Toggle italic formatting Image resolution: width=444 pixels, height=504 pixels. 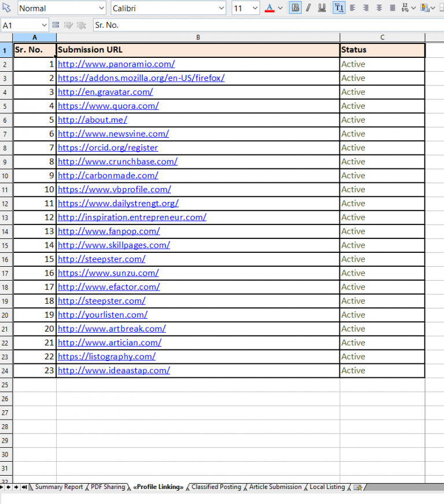(x=308, y=8)
